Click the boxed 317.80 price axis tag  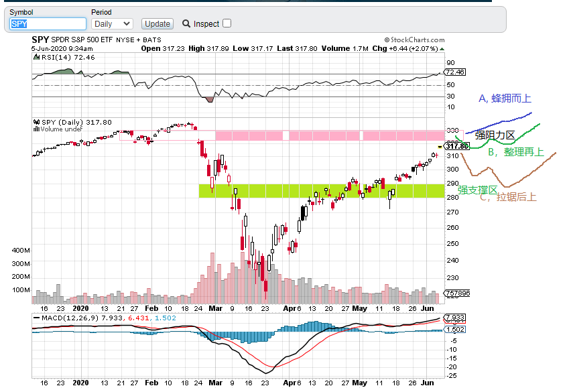tap(457, 146)
